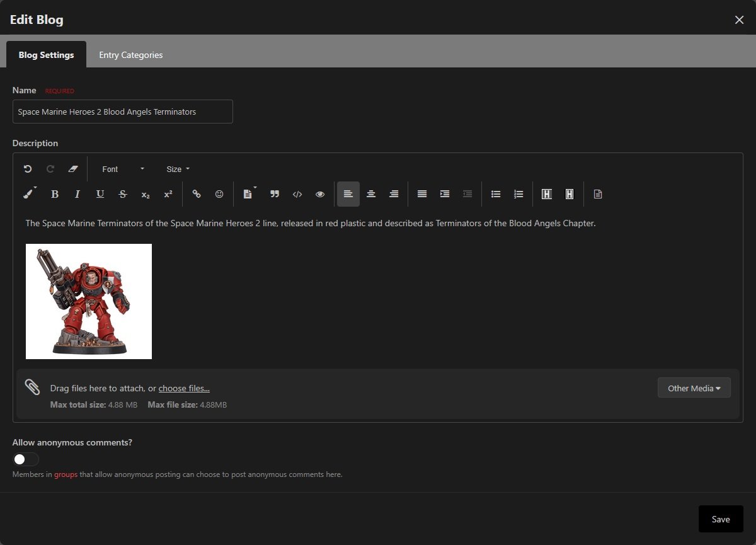
Task: Click the undo icon in editor toolbar
Action: point(28,169)
